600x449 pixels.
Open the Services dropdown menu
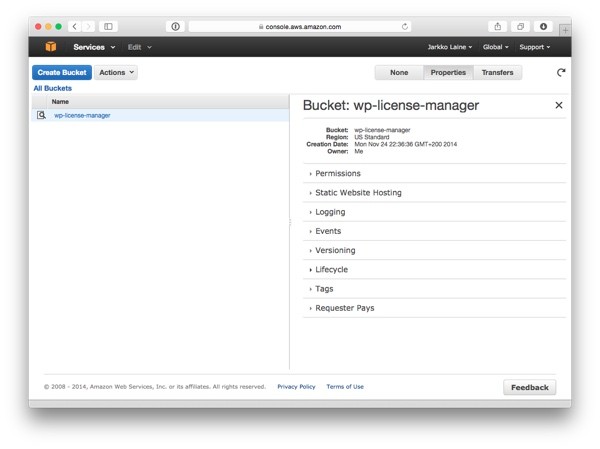[x=94, y=47]
